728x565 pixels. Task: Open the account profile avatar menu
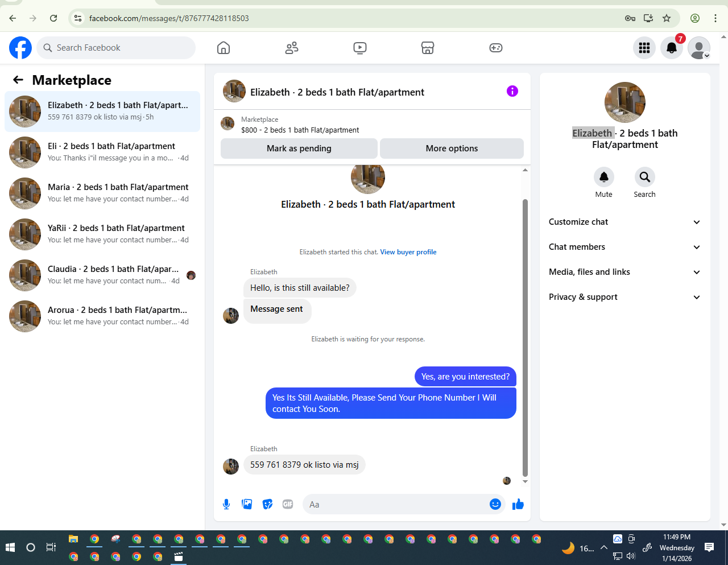tap(699, 48)
